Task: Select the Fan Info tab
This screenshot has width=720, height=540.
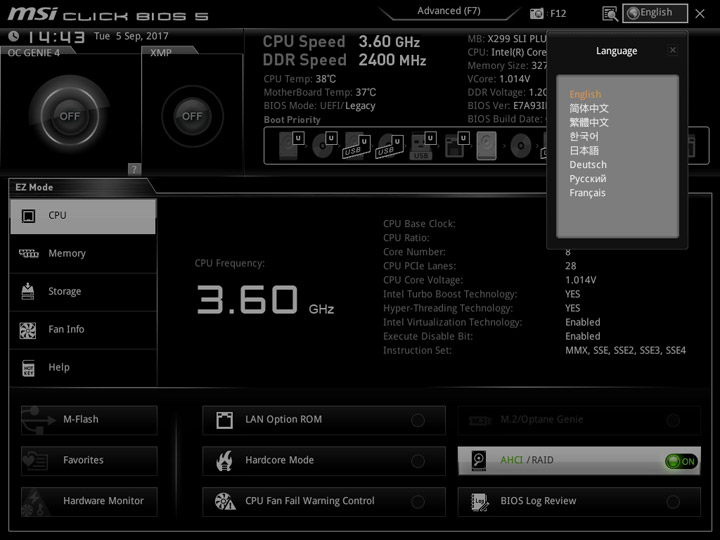Action: coord(83,329)
